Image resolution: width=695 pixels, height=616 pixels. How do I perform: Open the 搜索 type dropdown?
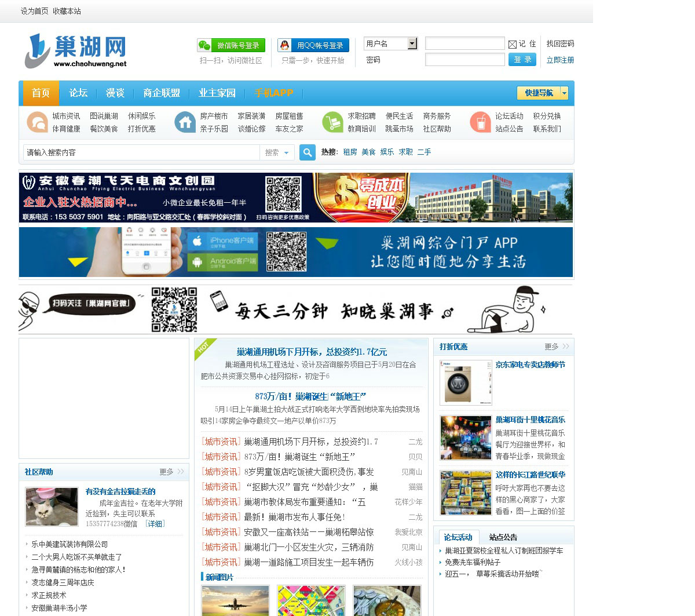[277, 152]
